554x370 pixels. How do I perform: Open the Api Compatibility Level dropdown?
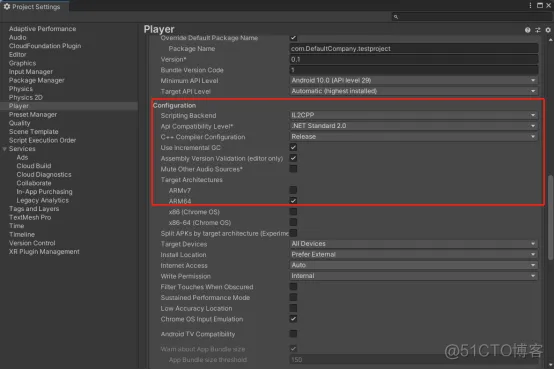[x=414, y=126]
